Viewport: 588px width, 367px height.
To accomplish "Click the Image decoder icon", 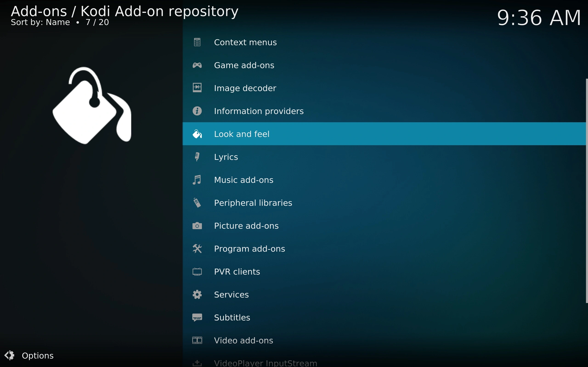I will tap(197, 88).
